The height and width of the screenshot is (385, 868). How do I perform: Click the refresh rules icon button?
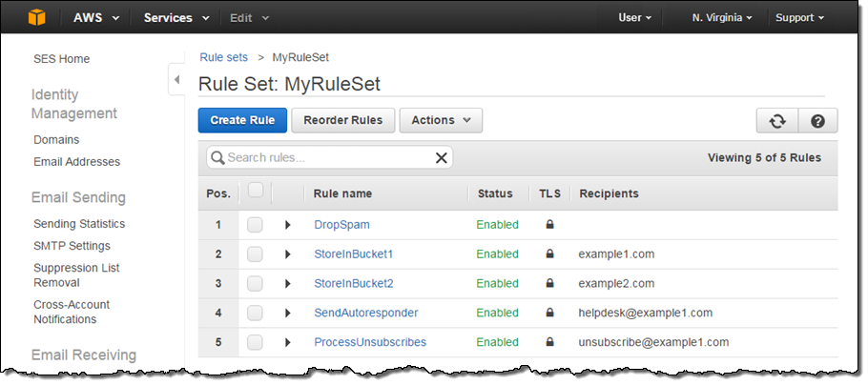click(x=777, y=121)
